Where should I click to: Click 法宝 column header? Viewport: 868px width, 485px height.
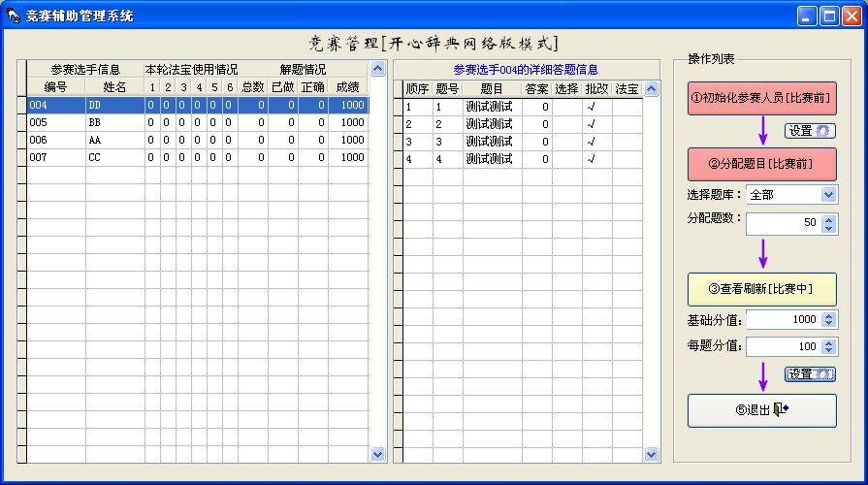coord(627,89)
